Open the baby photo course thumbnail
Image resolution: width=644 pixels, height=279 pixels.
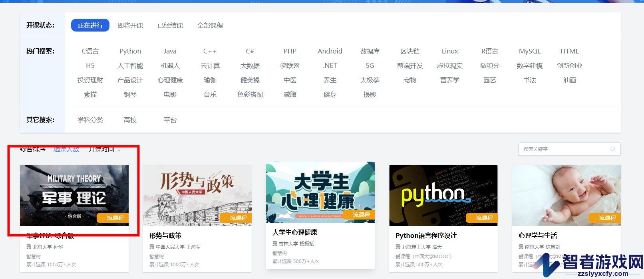click(566, 195)
